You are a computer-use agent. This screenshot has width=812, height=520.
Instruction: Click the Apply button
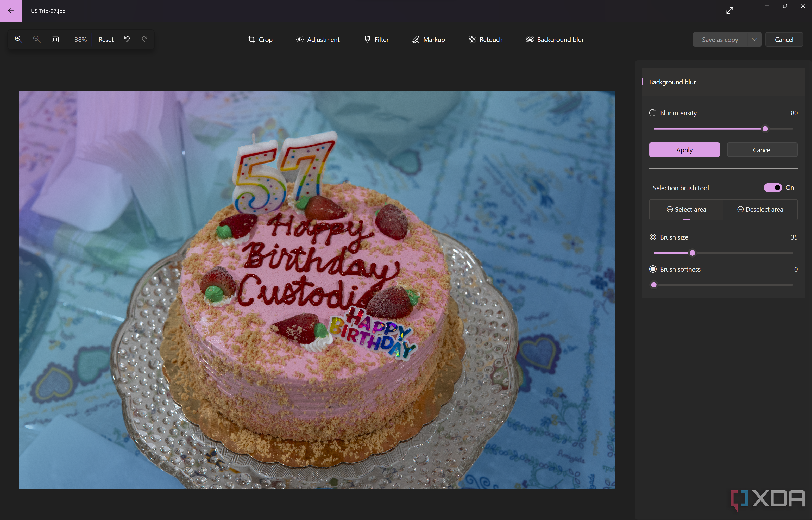tap(684, 150)
